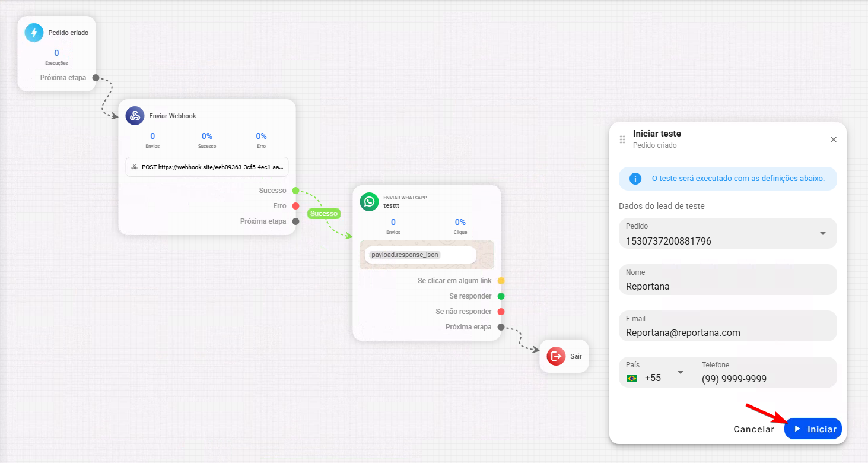Select the Enviar Webhook node icon
The image size is (868, 463).
[x=135, y=116]
